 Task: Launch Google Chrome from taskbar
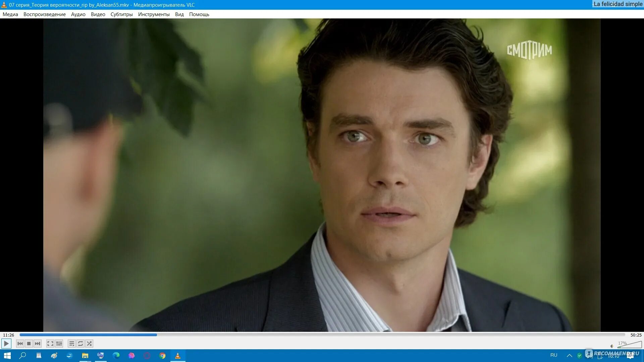tap(162, 356)
